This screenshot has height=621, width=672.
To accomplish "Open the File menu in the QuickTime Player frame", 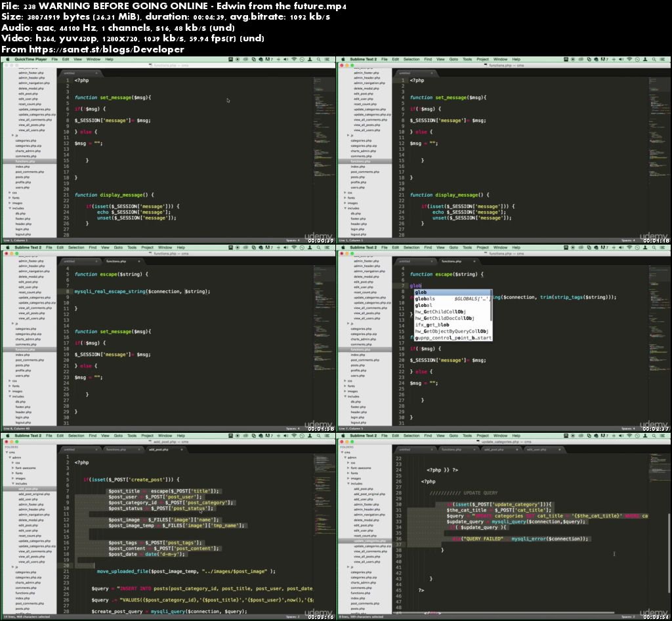I will tap(54, 60).
